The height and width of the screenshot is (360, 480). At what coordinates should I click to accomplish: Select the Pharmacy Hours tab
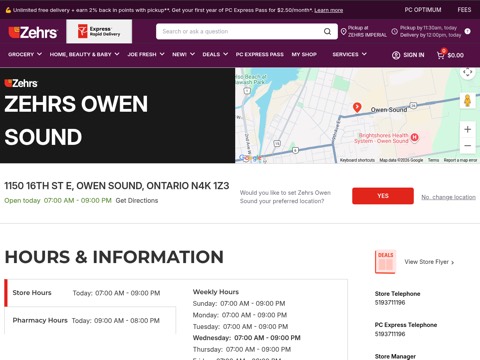point(90,320)
